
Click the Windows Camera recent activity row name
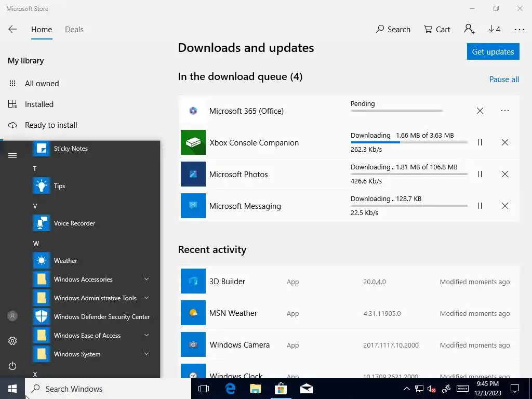(x=240, y=345)
